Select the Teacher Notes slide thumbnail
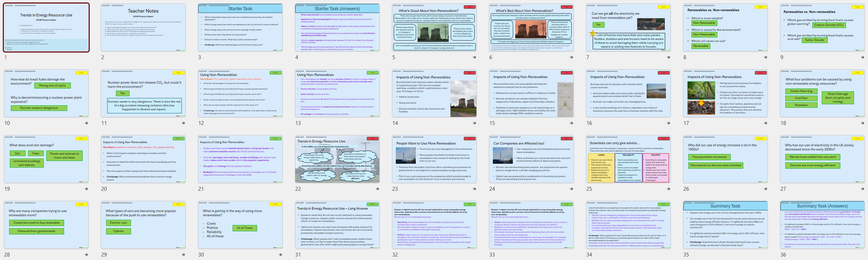The width and height of the screenshot is (868, 260). pos(143,28)
